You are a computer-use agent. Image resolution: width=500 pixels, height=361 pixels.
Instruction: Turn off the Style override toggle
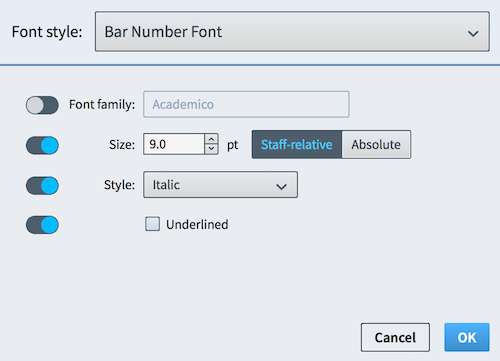(x=42, y=186)
